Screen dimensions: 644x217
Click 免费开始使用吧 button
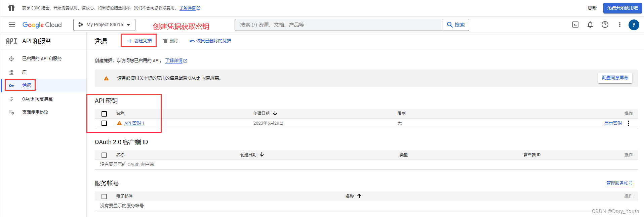pyautogui.click(x=622, y=8)
